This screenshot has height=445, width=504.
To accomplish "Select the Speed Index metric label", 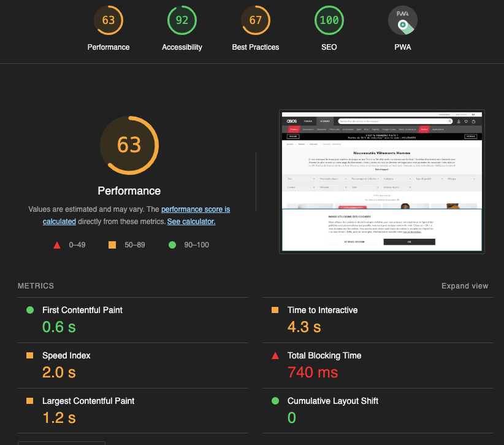I will point(66,355).
